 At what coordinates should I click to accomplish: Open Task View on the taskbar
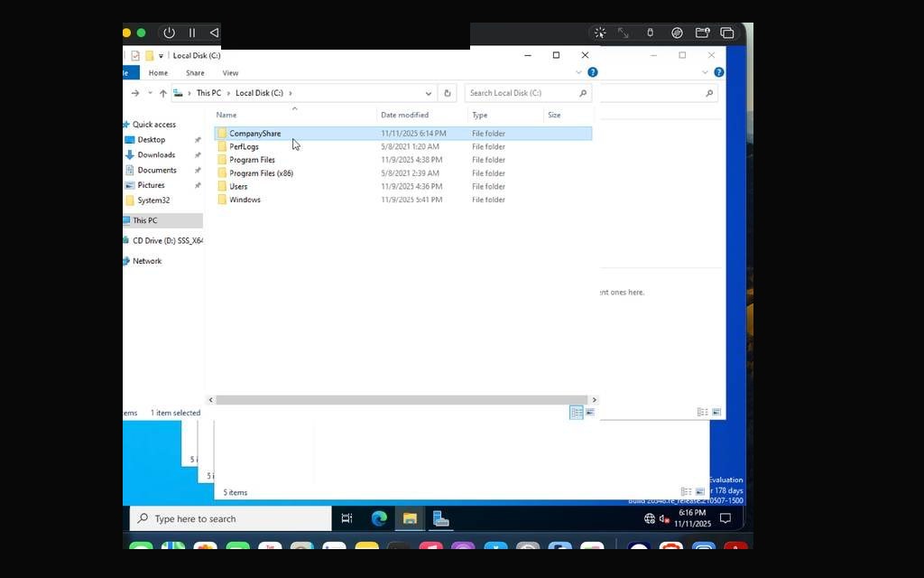click(x=346, y=518)
